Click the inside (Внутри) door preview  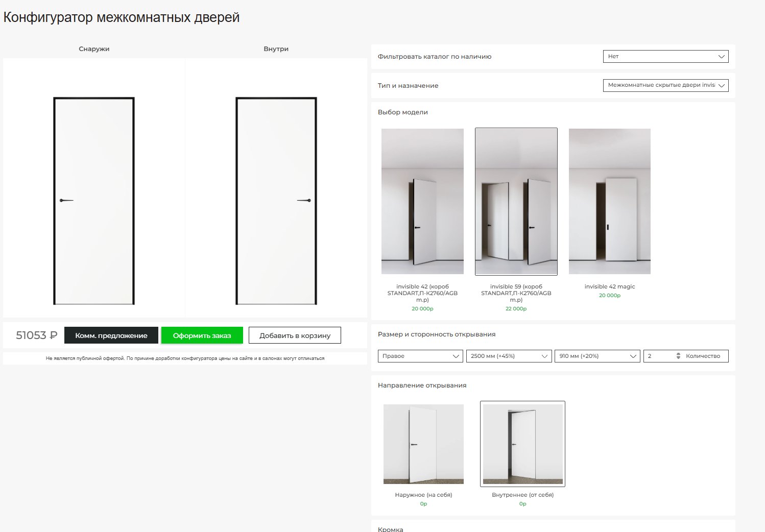coord(276,201)
